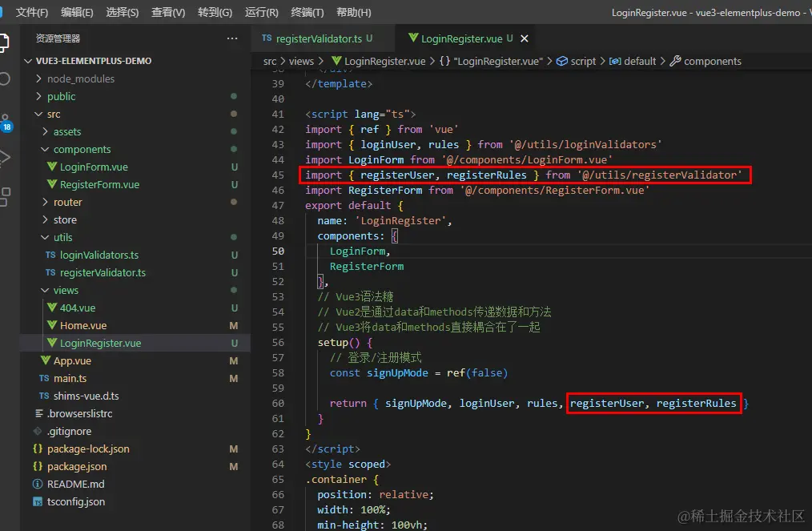Select the LoginRegister.vue editor tab

tap(467, 39)
